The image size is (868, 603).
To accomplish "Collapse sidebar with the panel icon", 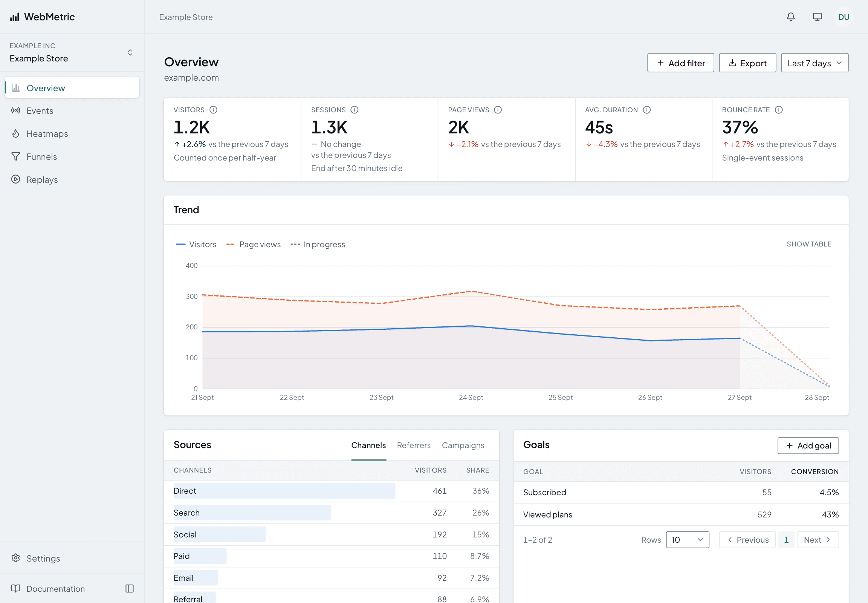I will [130, 588].
